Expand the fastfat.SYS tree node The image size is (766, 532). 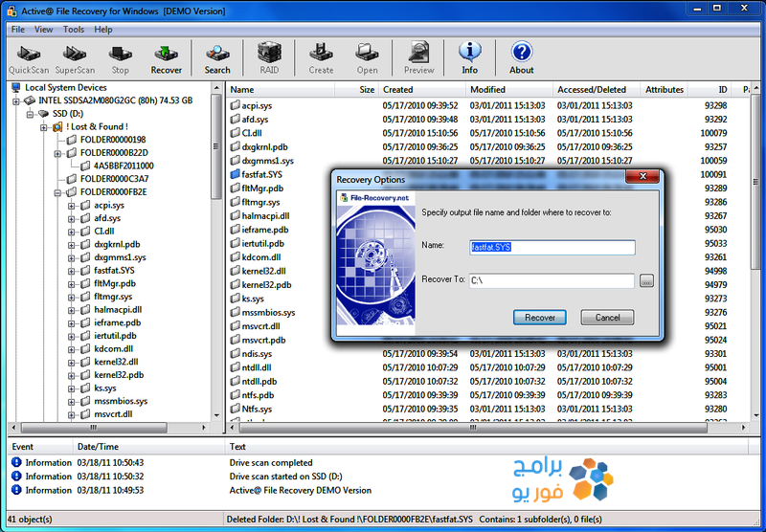coord(71,271)
